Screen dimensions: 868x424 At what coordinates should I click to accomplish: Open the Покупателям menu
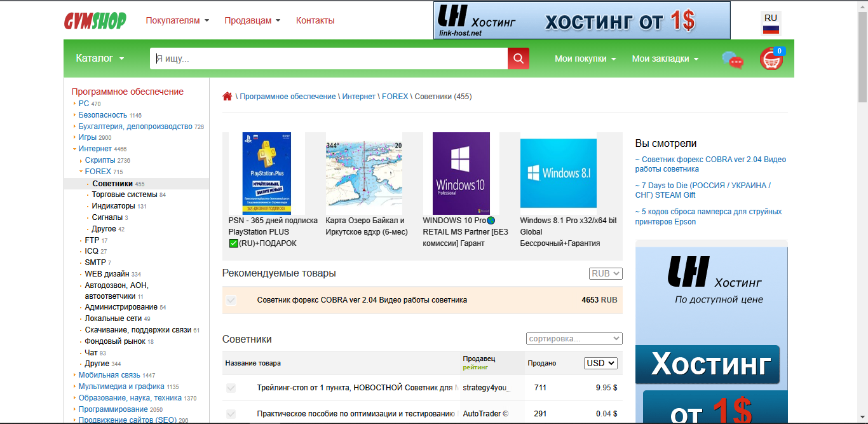click(x=177, y=20)
